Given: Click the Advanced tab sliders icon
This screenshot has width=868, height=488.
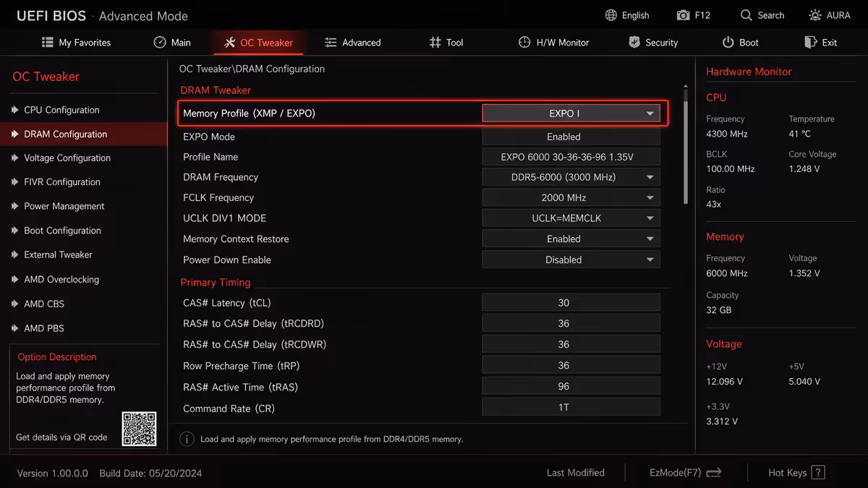Looking at the screenshot, I should 331,43.
